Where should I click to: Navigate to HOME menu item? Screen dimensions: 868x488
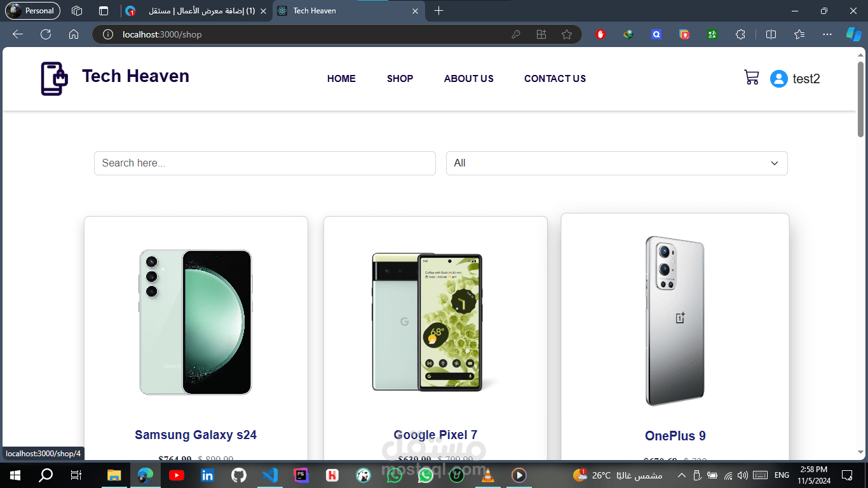click(341, 79)
